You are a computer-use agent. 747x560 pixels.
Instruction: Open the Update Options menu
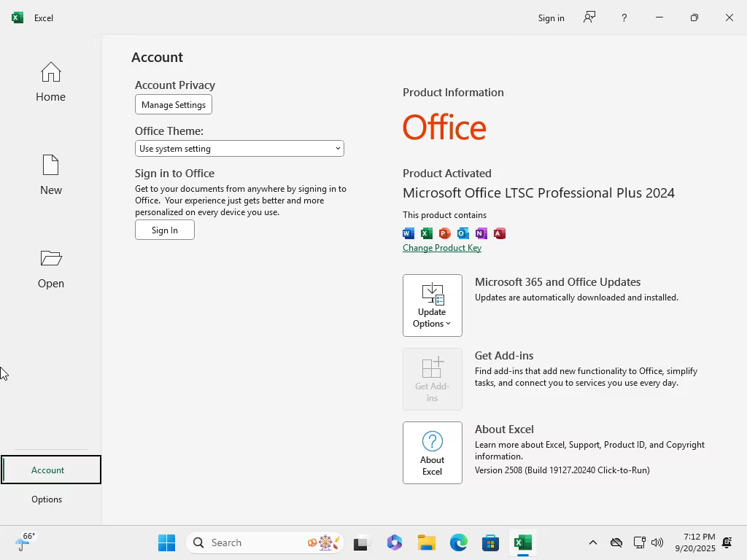pyautogui.click(x=432, y=306)
